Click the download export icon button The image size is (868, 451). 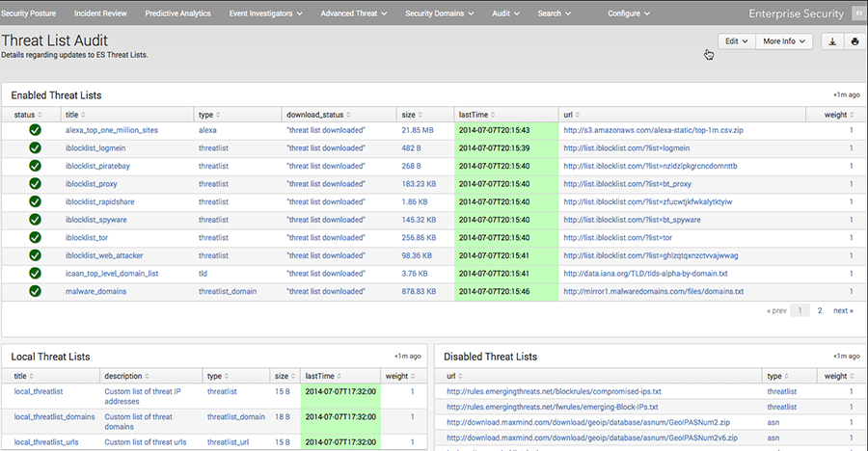click(x=832, y=41)
